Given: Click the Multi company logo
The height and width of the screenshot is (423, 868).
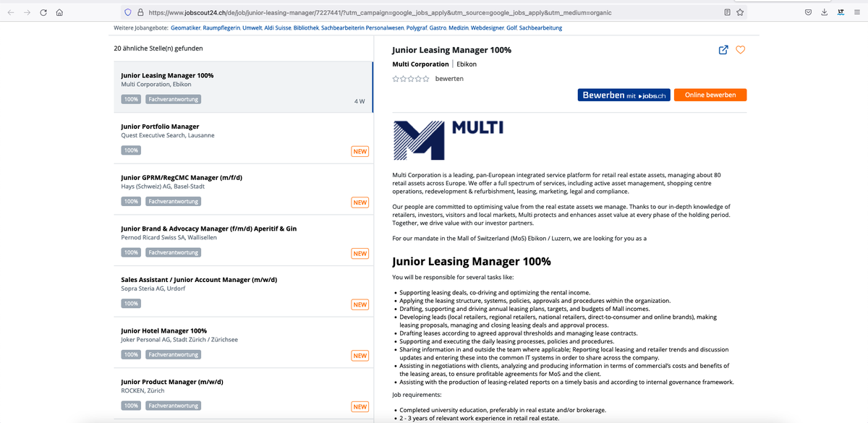Looking at the screenshot, I should tap(448, 139).
